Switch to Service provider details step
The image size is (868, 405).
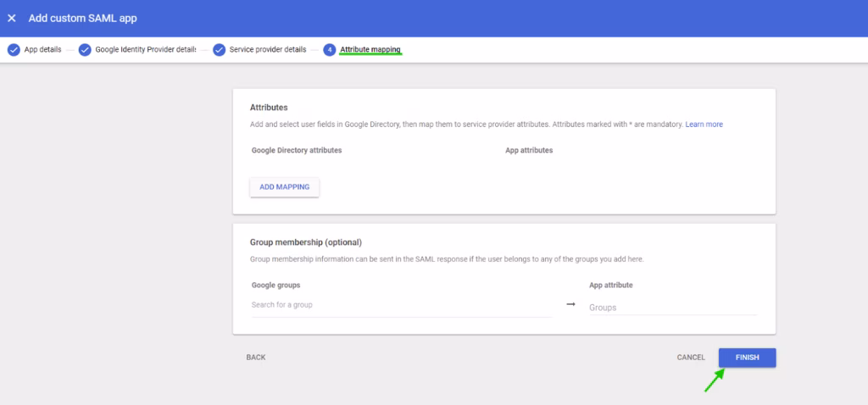267,50
